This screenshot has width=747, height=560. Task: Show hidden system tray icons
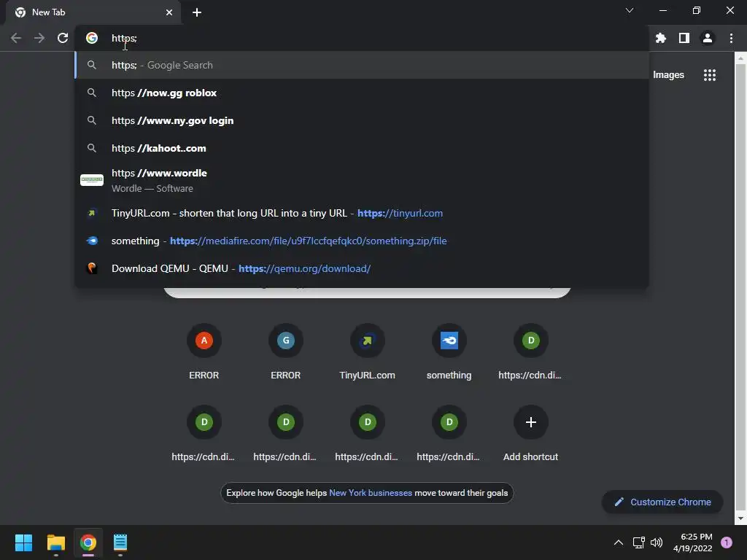[x=619, y=542]
